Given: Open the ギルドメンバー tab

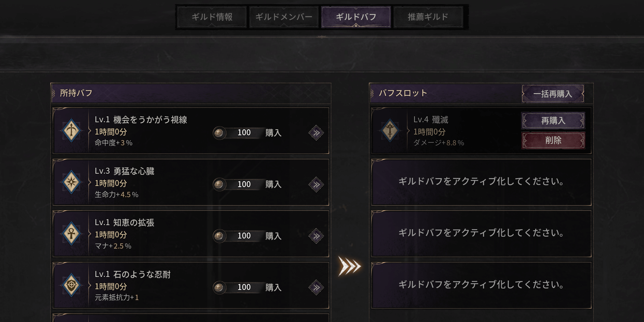Looking at the screenshot, I should (x=284, y=16).
